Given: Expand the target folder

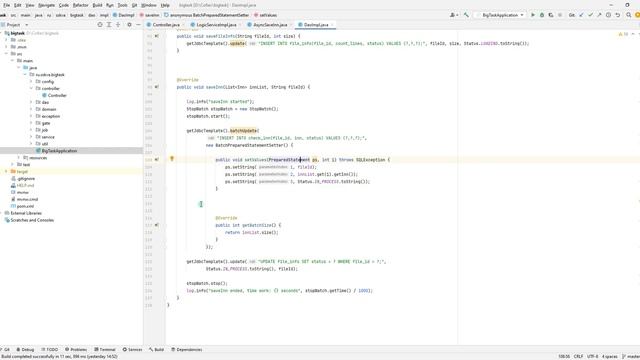Looking at the screenshot, I should (x=7, y=172).
